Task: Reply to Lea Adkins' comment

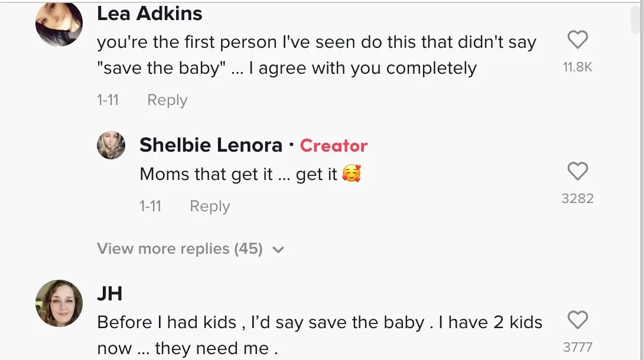Action: coord(167,100)
